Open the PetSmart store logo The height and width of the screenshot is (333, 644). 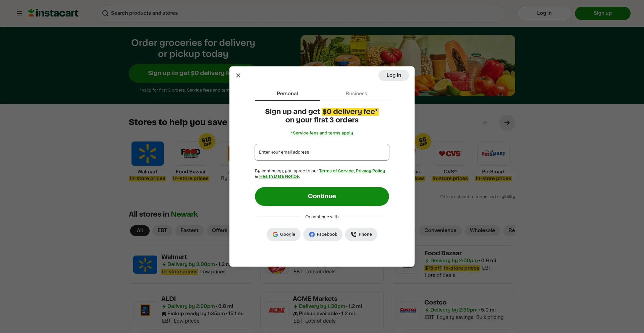tap(493, 154)
